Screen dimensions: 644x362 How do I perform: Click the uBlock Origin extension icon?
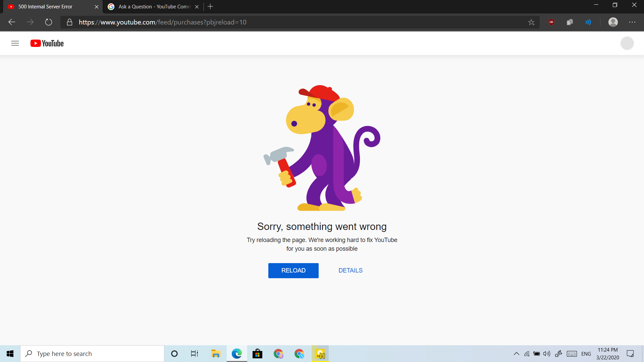[x=551, y=22]
